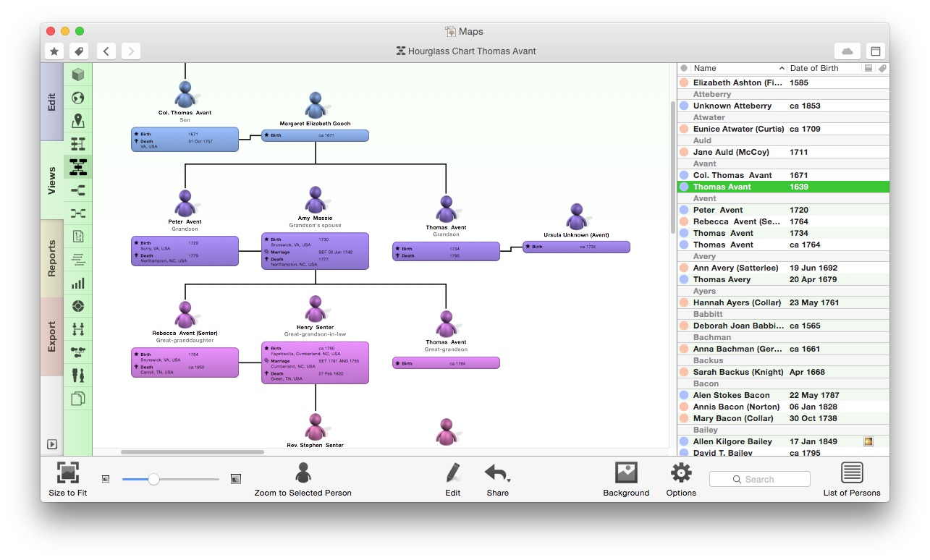Viewport: 930px width, 560px height.
Task: Expand the sidebar with the bottom-left arrow button
Action: click(52, 445)
